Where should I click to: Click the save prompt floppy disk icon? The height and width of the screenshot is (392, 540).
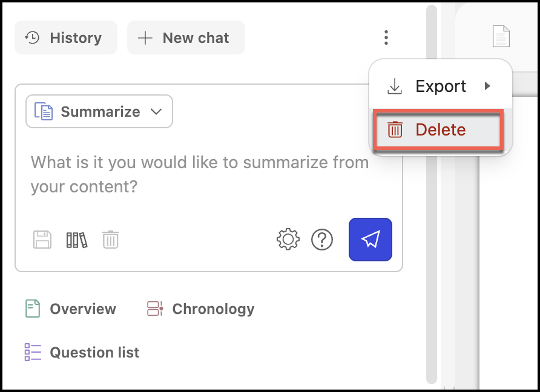pos(42,240)
